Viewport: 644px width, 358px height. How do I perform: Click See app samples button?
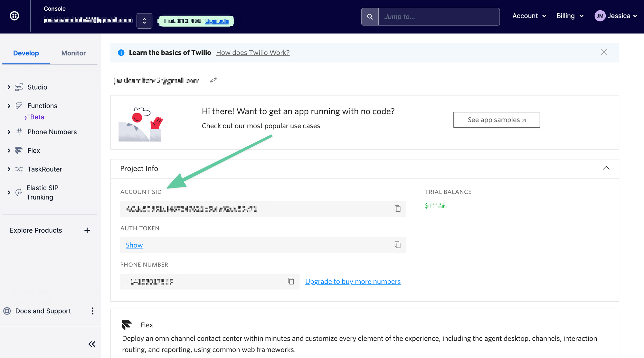pyautogui.click(x=497, y=120)
